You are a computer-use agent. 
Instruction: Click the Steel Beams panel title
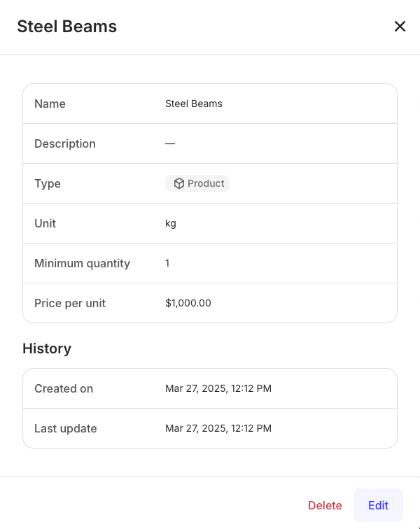click(x=67, y=27)
